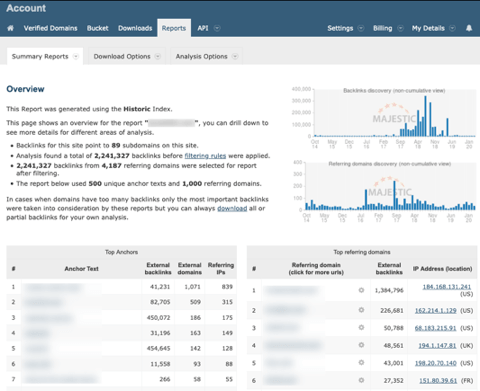Open the API menu item
The height and width of the screenshot is (391, 480).
click(x=203, y=28)
